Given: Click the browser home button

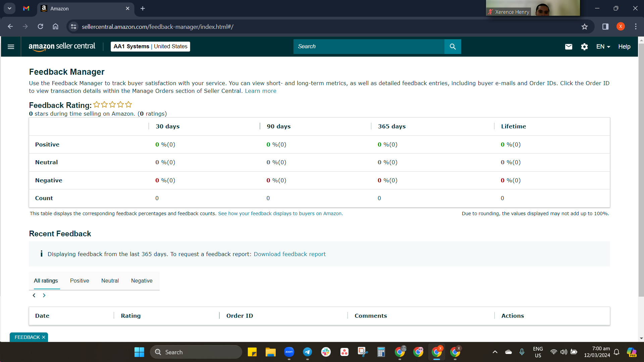Looking at the screenshot, I should click(x=55, y=26).
